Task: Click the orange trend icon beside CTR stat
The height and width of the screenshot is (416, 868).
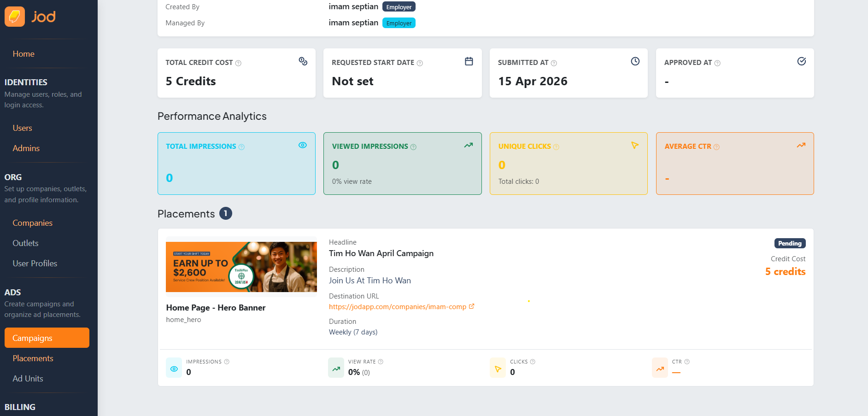Action: coord(660,369)
